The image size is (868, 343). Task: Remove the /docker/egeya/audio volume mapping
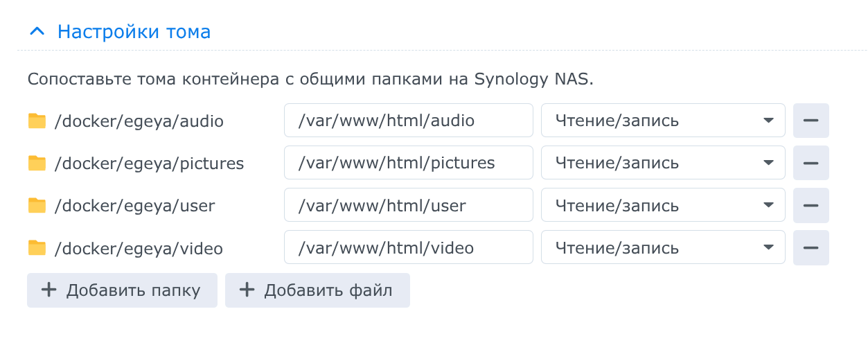(x=811, y=121)
